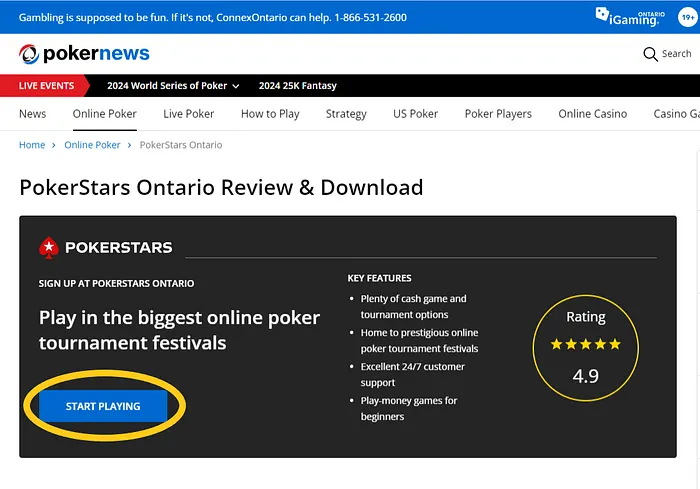Click the Home breadcrumb link
The image size is (700, 489).
[32, 145]
